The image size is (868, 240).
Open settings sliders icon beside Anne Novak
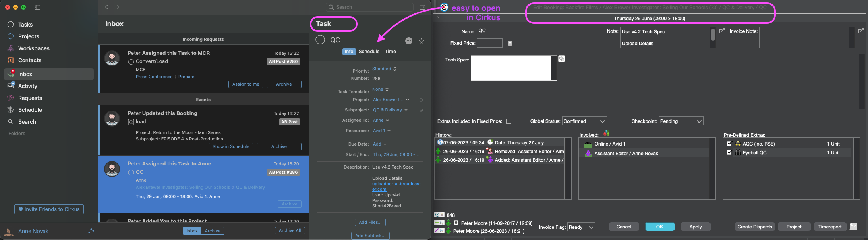[91, 231]
